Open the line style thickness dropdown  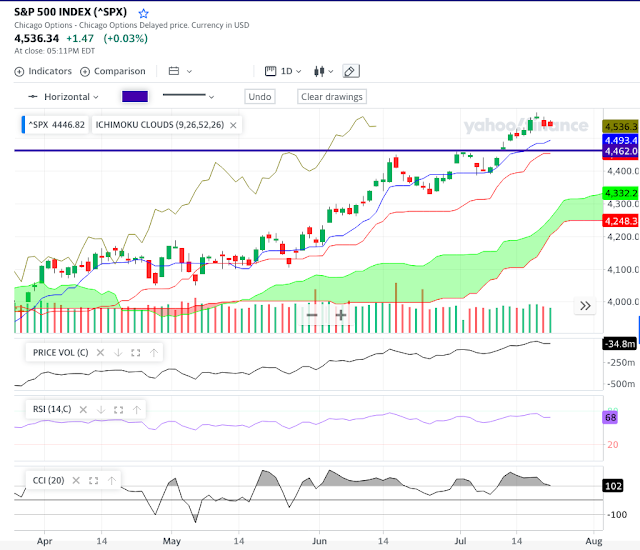point(188,96)
